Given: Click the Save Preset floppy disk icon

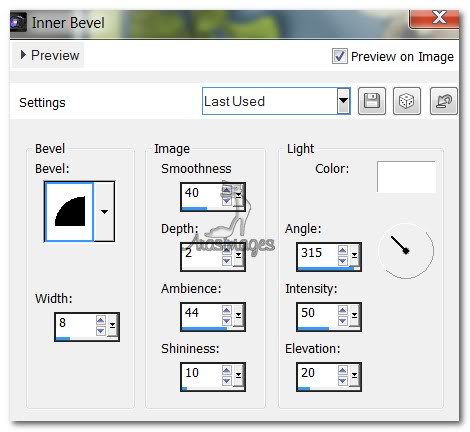Looking at the screenshot, I should tap(372, 101).
